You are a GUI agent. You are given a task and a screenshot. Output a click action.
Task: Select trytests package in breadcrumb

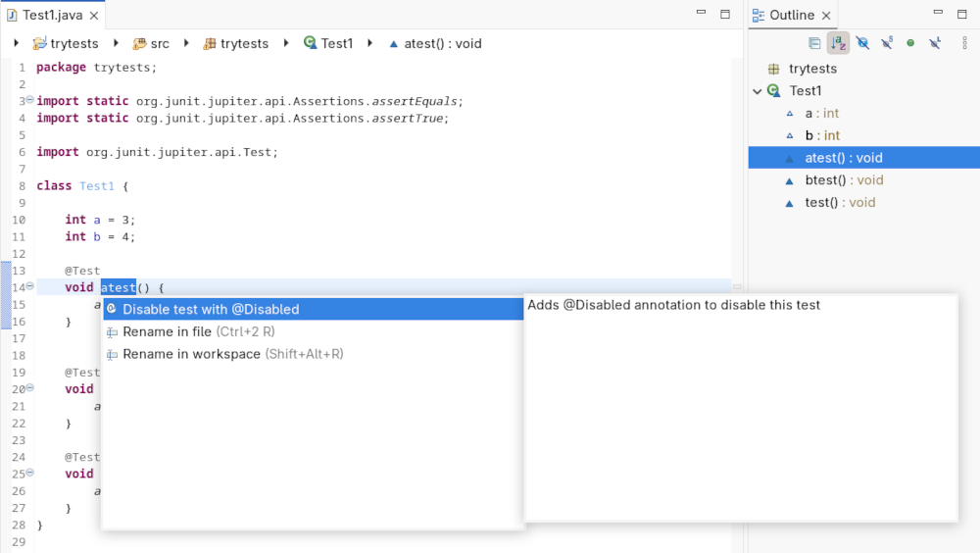click(x=244, y=44)
